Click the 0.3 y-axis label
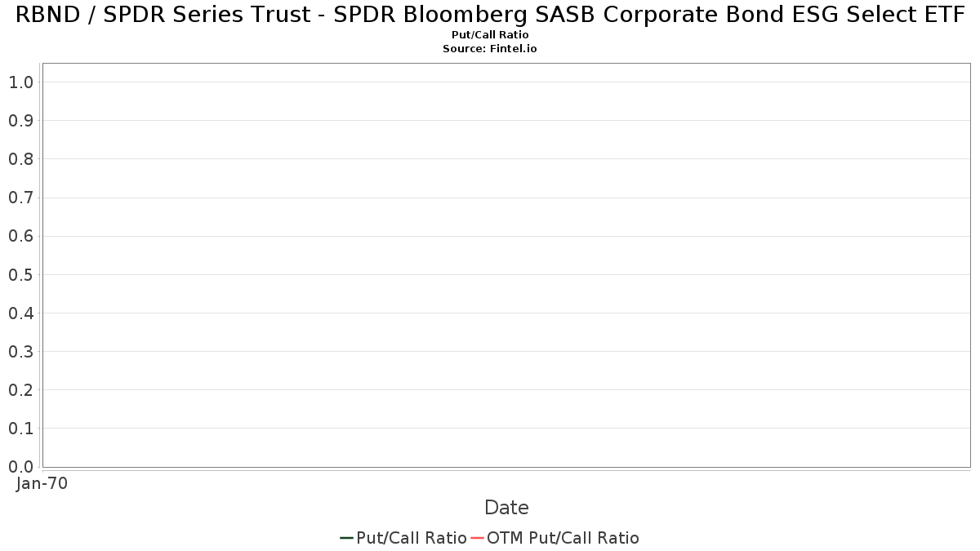Image resolution: width=980 pixels, height=551 pixels. 20,352
